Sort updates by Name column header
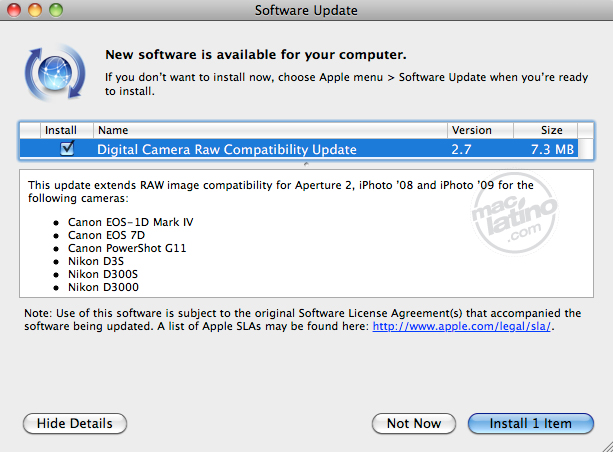Image resolution: width=613 pixels, height=452 pixels. 270,130
